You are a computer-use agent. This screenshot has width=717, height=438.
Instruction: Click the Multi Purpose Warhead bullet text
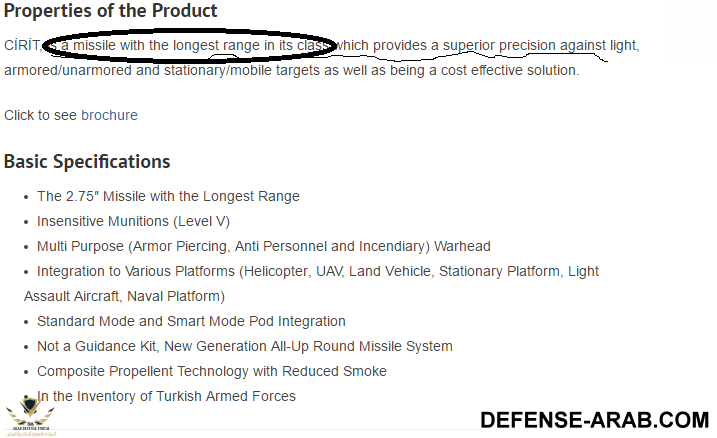click(x=263, y=246)
